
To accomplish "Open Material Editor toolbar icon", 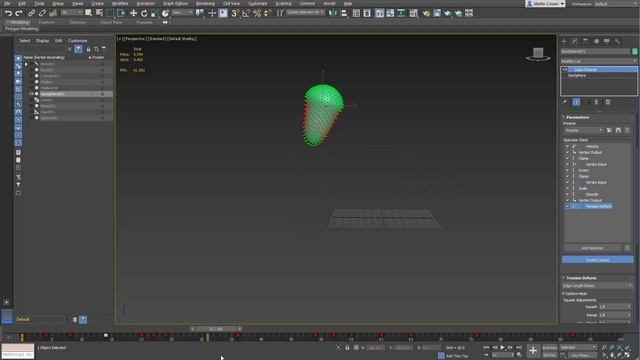I will 413,13.
